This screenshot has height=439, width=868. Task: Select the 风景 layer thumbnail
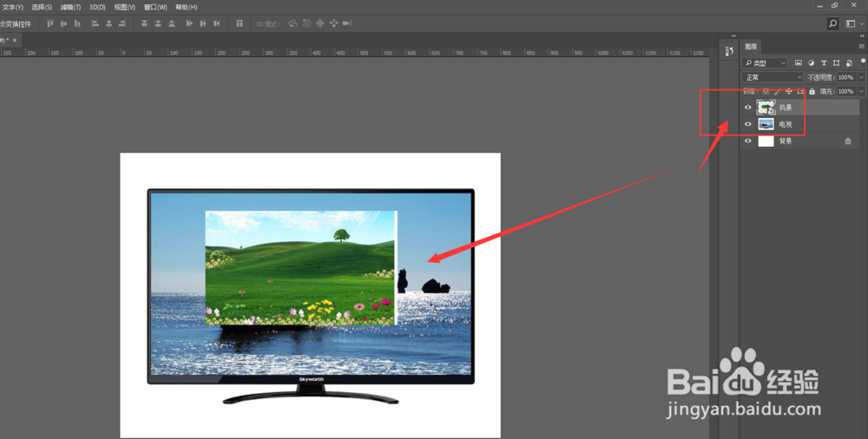[x=766, y=108]
